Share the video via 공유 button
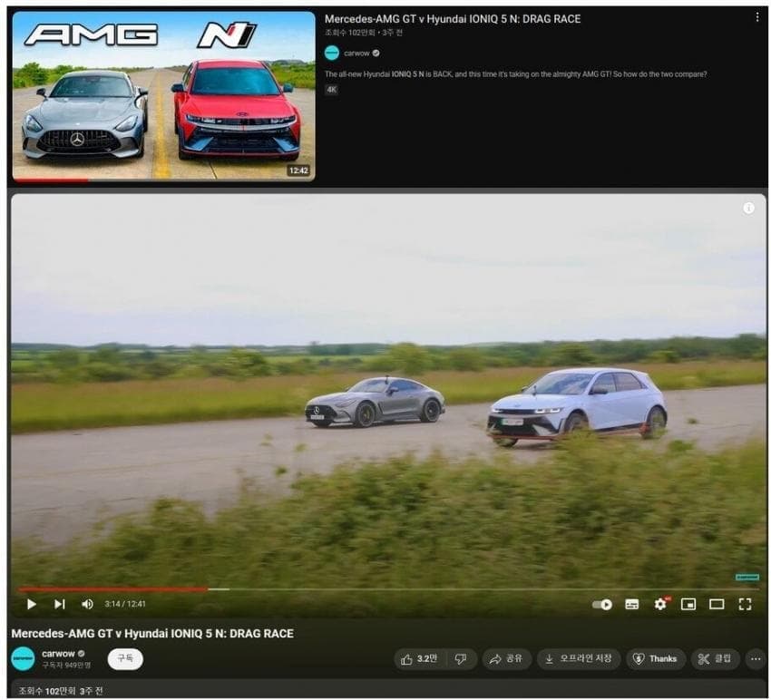Screen dimensions: 771x700 click(x=506, y=659)
